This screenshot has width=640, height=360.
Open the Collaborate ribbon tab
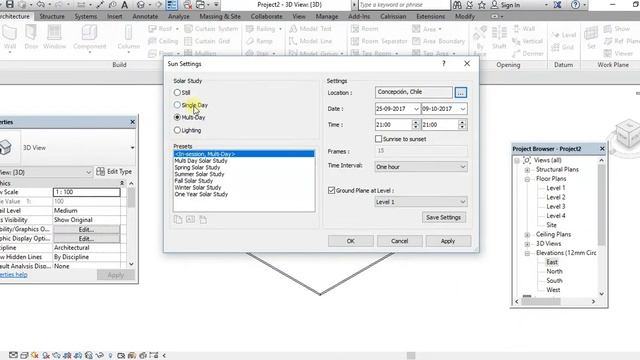[x=267, y=16]
